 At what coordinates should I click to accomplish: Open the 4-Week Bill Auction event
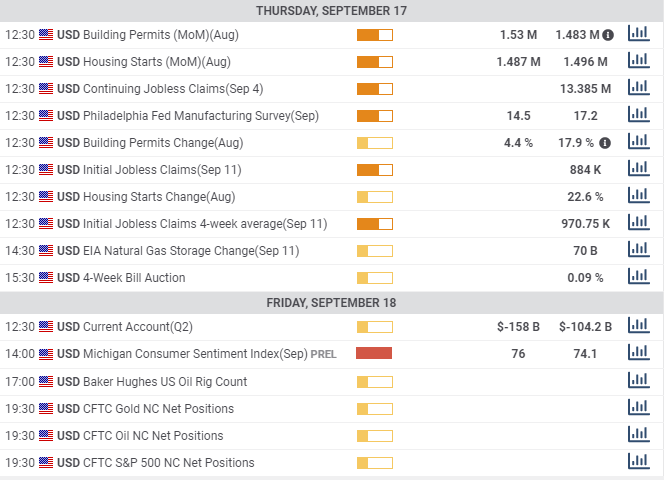331,278
